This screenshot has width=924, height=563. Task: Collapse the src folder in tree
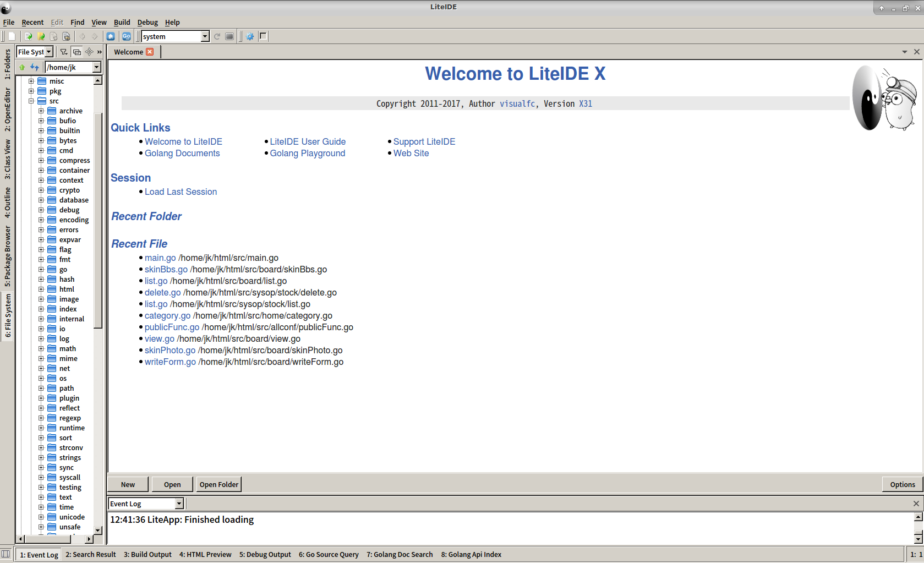(31, 101)
